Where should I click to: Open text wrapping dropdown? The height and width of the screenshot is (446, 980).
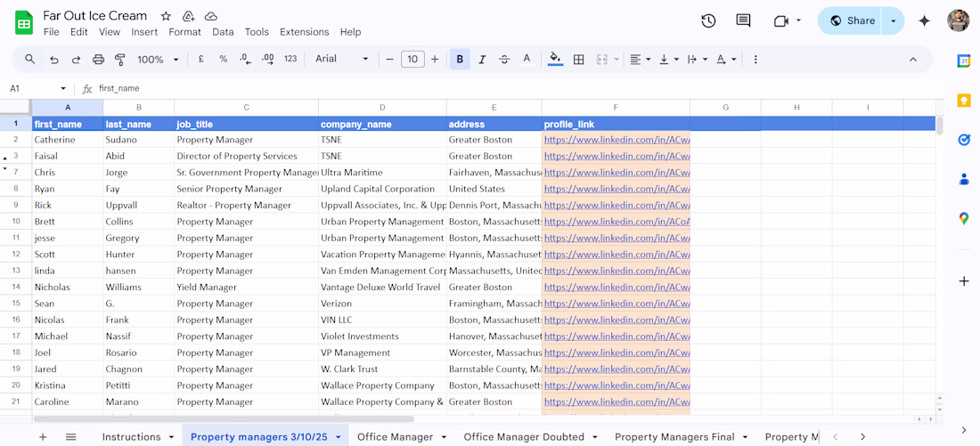(x=697, y=60)
